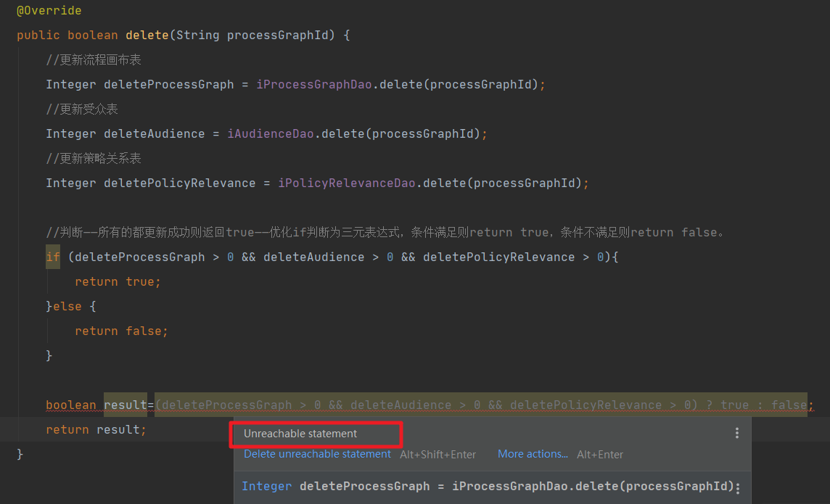
Task: Click the grayed-out ternary expression
Action: [x=480, y=405]
